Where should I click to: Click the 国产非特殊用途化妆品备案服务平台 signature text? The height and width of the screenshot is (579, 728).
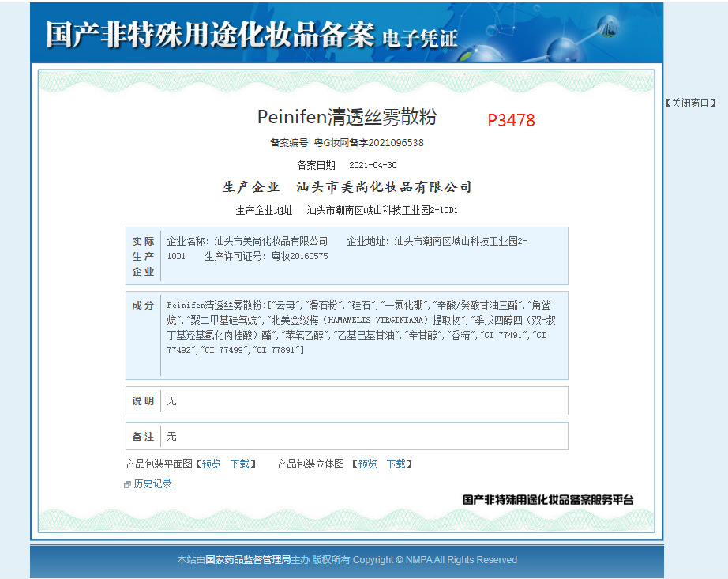click(x=548, y=500)
